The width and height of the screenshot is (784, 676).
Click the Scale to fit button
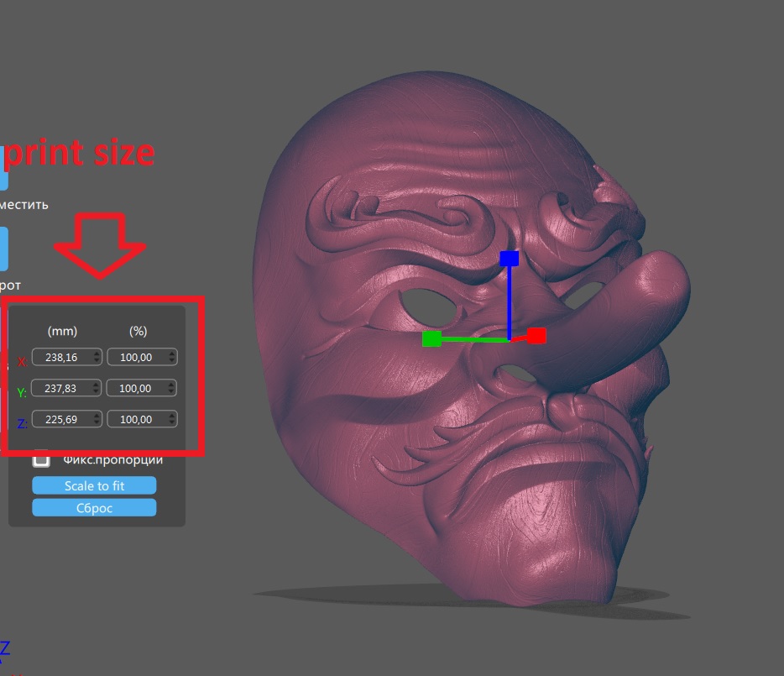tap(94, 485)
